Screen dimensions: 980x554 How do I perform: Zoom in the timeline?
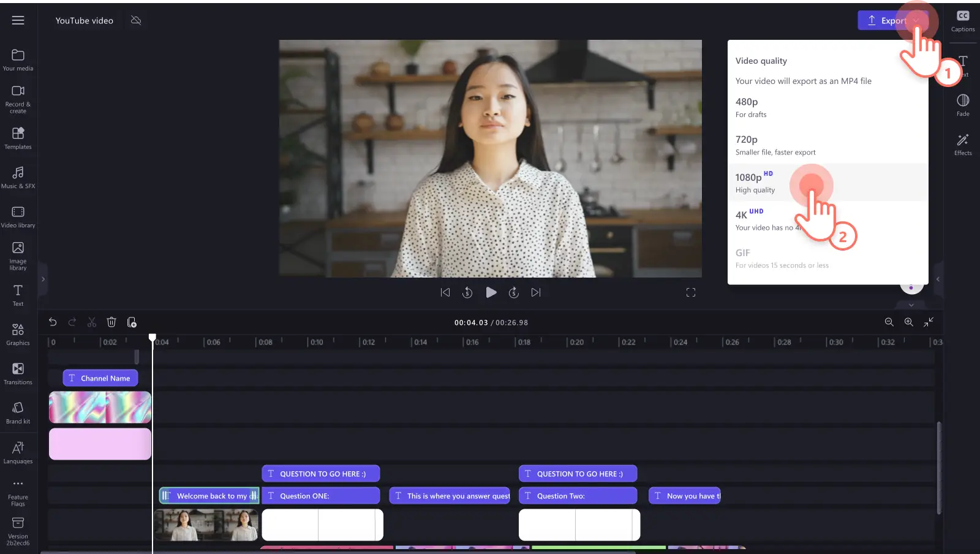coord(909,322)
